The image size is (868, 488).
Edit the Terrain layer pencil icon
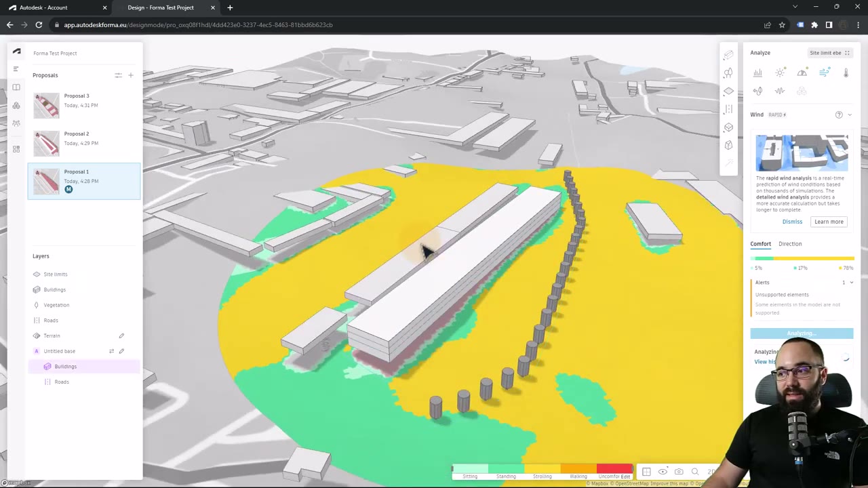[121, 335]
